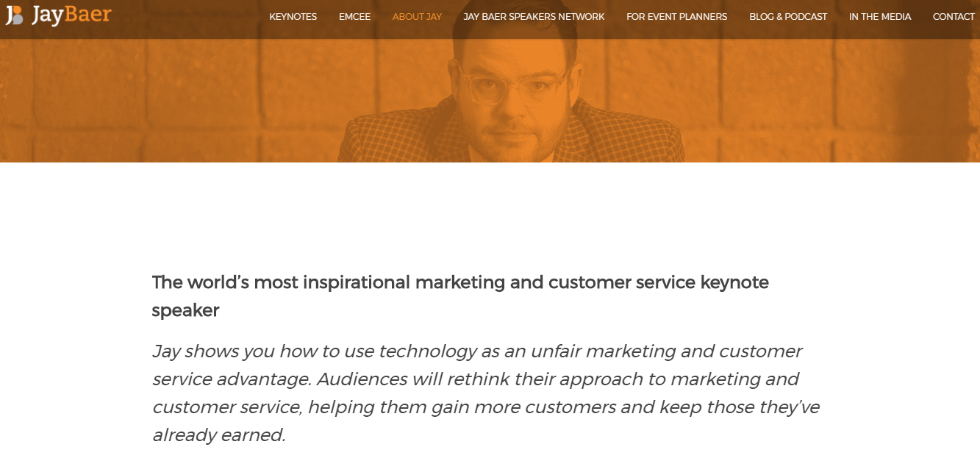Visit the Blog & Podcast section
980x472 pixels.
(788, 17)
